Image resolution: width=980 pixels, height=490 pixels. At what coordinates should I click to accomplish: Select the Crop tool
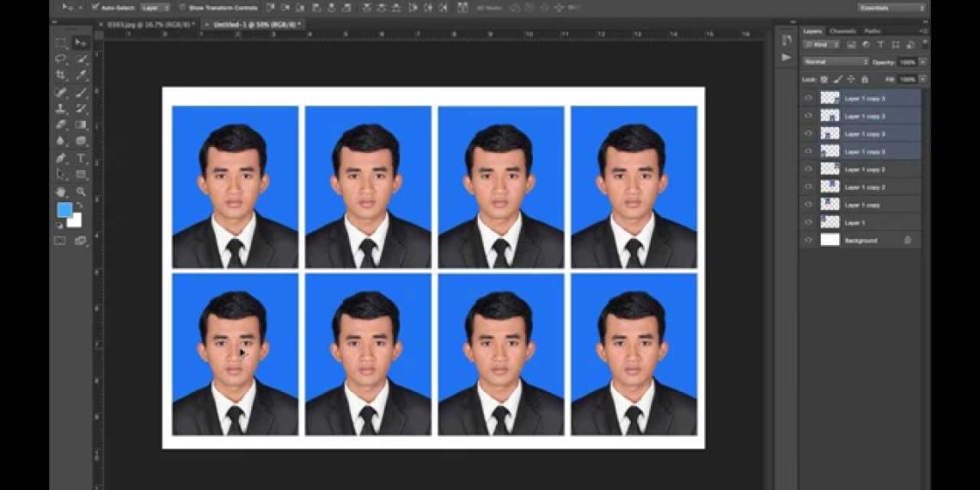(x=61, y=75)
